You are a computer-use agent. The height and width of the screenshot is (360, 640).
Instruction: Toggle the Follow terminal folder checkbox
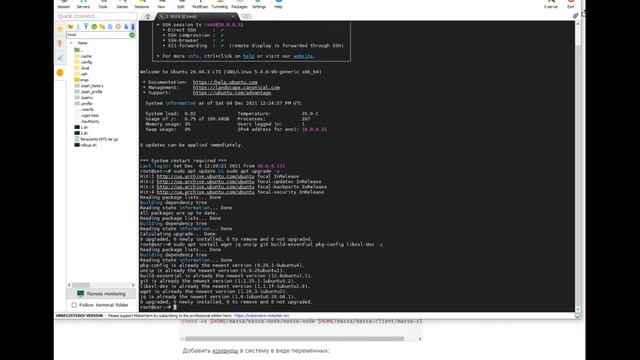74,305
